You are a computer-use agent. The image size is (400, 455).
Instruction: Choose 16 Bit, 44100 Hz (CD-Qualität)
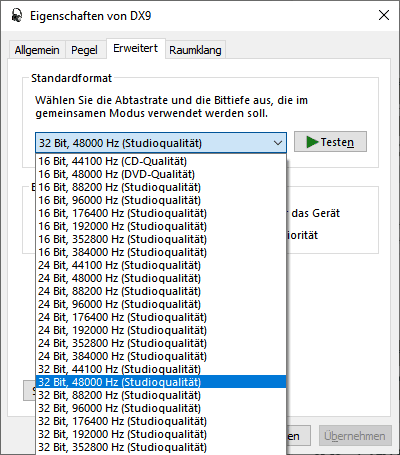[161, 161]
